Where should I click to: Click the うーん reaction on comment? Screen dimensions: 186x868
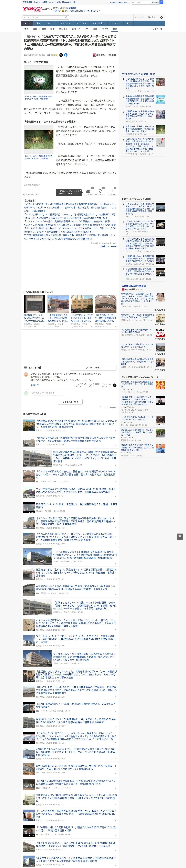(107, 385)
